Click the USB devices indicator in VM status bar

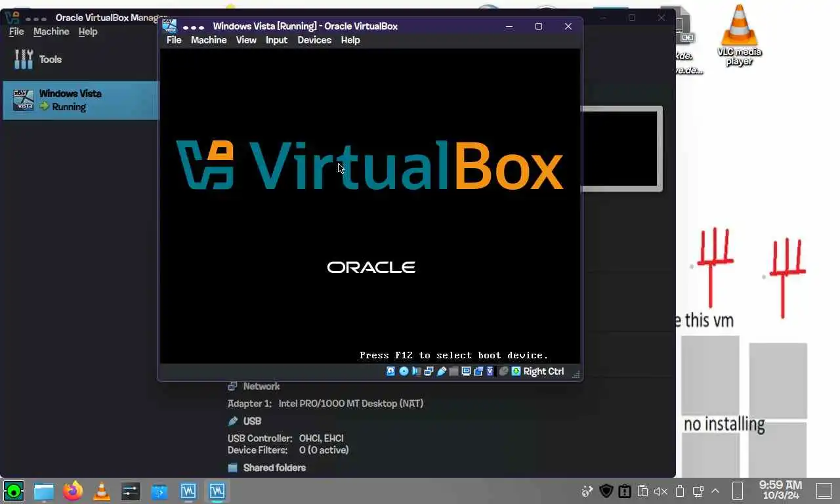[x=441, y=371]
